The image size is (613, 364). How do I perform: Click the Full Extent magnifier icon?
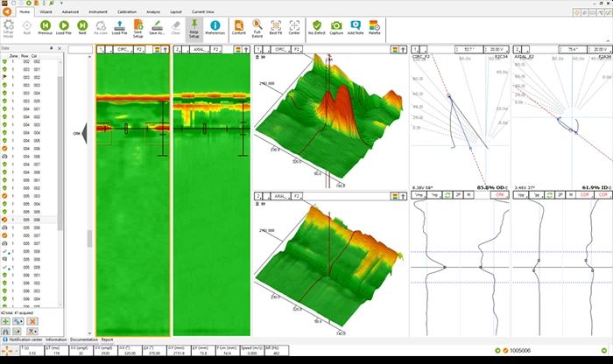pyautogui.click(x=257, y=24)
